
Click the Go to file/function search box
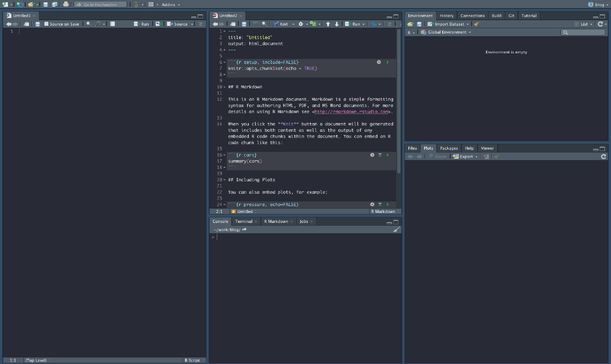(100, 4)
